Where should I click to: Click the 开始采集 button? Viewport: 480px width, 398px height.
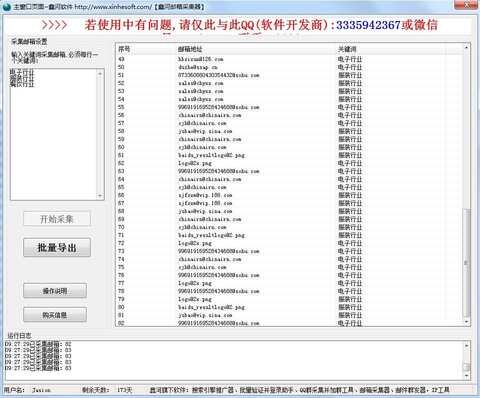click(x=57, y=219)
